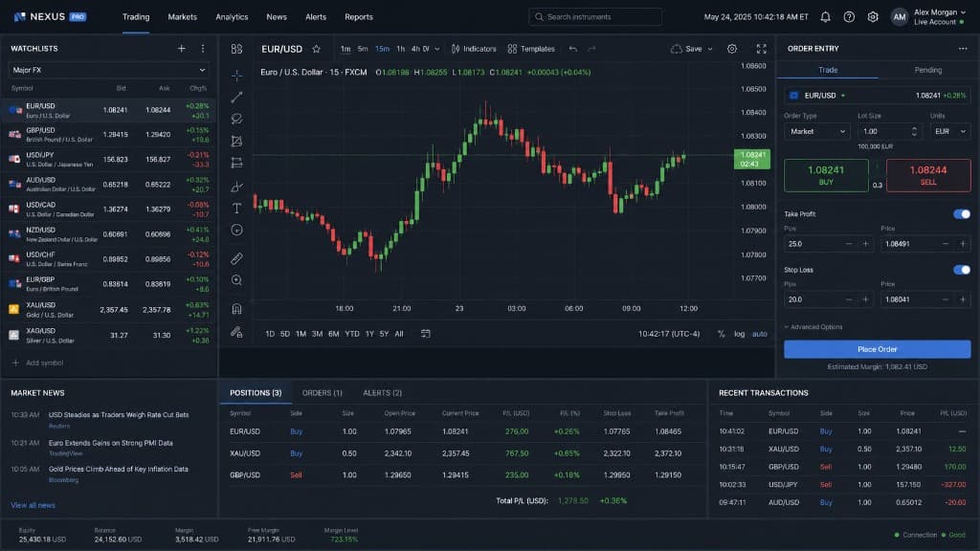Open Order Entry three-dot menu
980x551 pixels.
pyautogui.click(x=963, y=48)
